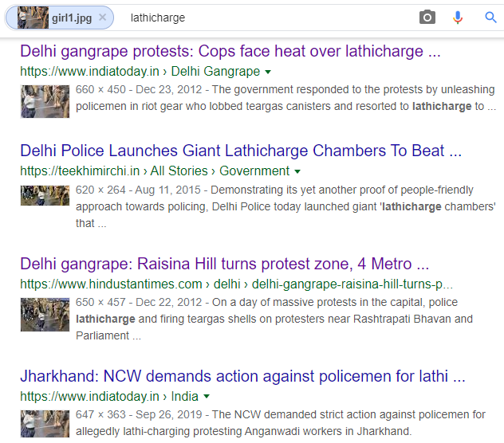The width and height of the screenshot is (504, 443).
Task: Expand dropdown arrow next to Delhi Gangrape breadcrumb
Action: 268,72
